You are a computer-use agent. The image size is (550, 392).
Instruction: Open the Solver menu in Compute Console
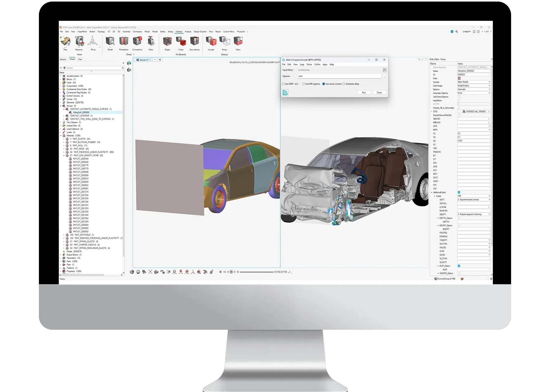(309, 64)
